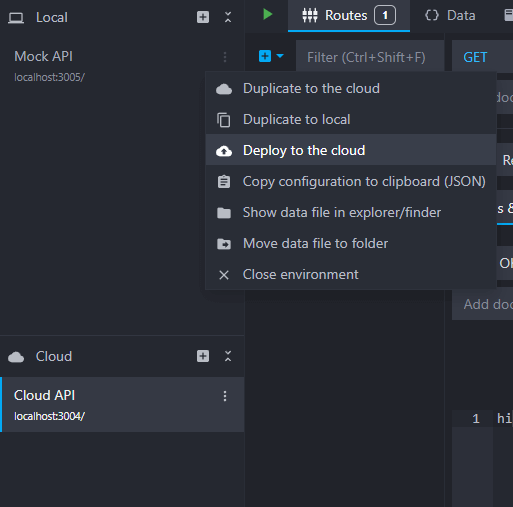
Task: Click the add local environment plus icon
Action: (203, 17)
